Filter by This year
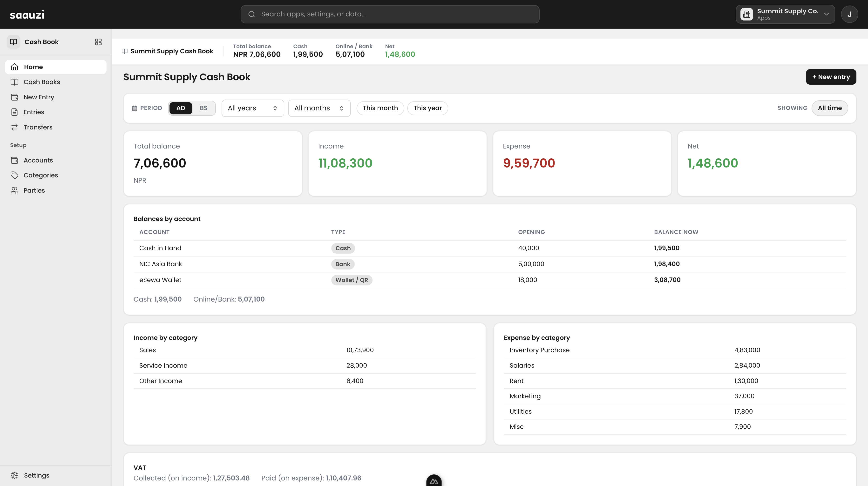 click(427, 108)
